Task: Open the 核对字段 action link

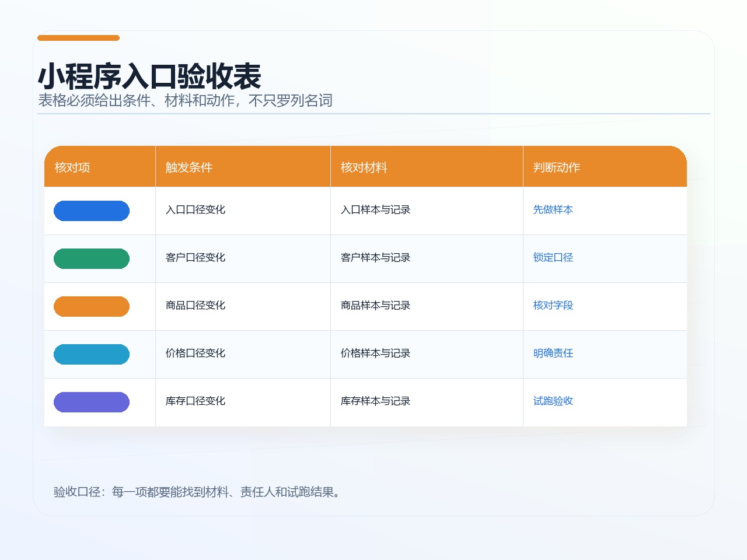Action: click(x=553, y=305)
